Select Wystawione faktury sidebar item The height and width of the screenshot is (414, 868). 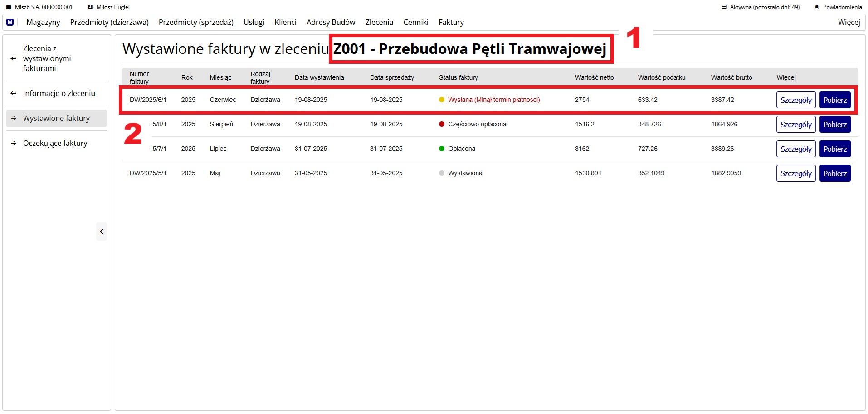click(56, 118)
